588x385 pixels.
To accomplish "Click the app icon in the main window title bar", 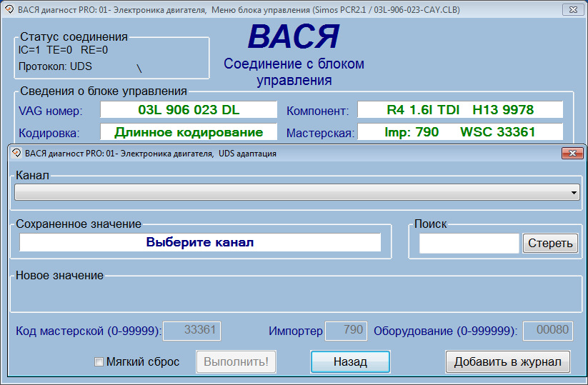I will [9, 9].
